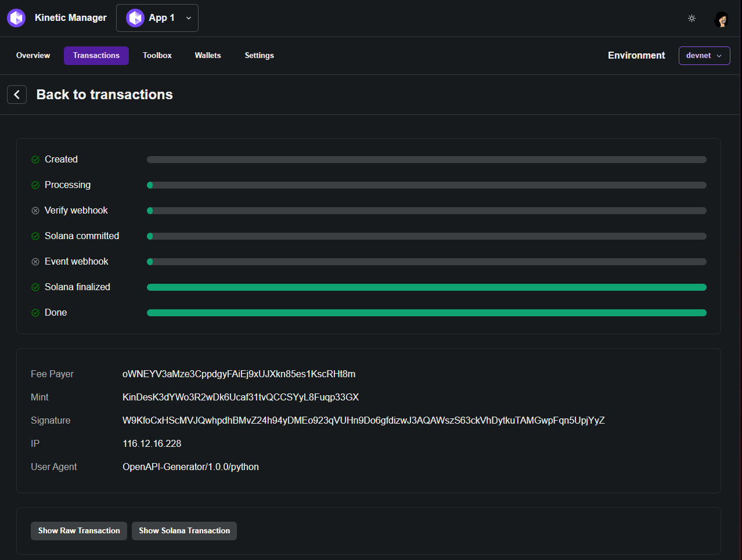The width and height of the screenshot is (742, 560).
Task: Click the Solana finalized progress bar
Action: point(426,287)
